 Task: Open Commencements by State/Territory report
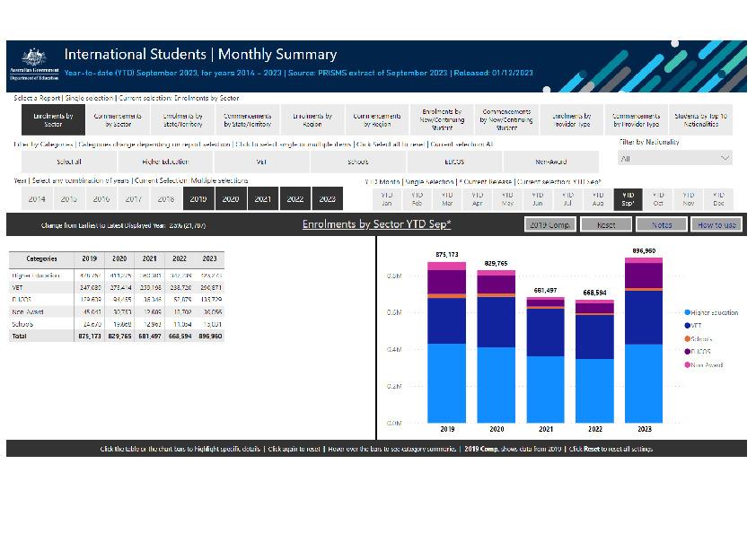pos(247,119)
